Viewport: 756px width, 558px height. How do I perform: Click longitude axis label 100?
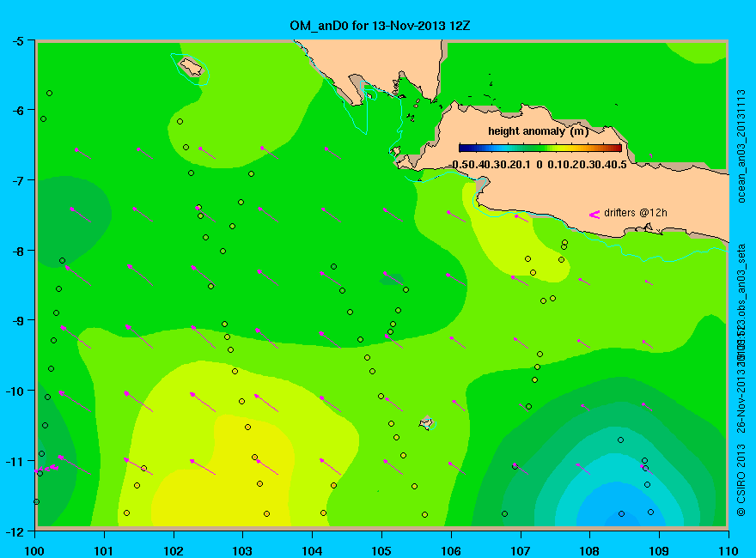[x=34, y=551]
